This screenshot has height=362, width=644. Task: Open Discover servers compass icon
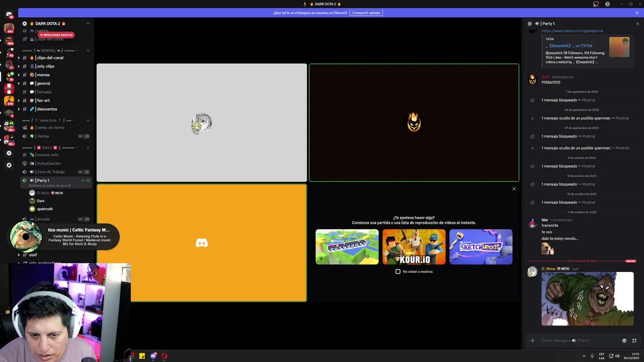(x=9, y=165)
